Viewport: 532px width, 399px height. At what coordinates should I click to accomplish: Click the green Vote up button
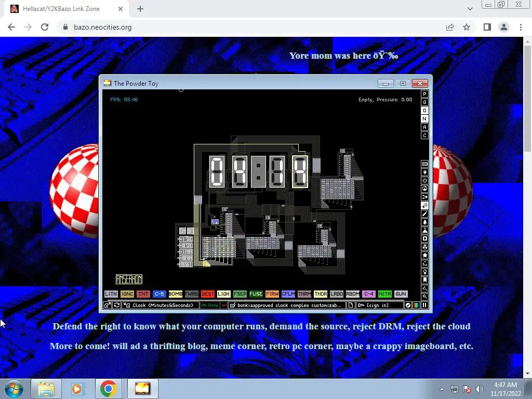(x=210, y=305)
